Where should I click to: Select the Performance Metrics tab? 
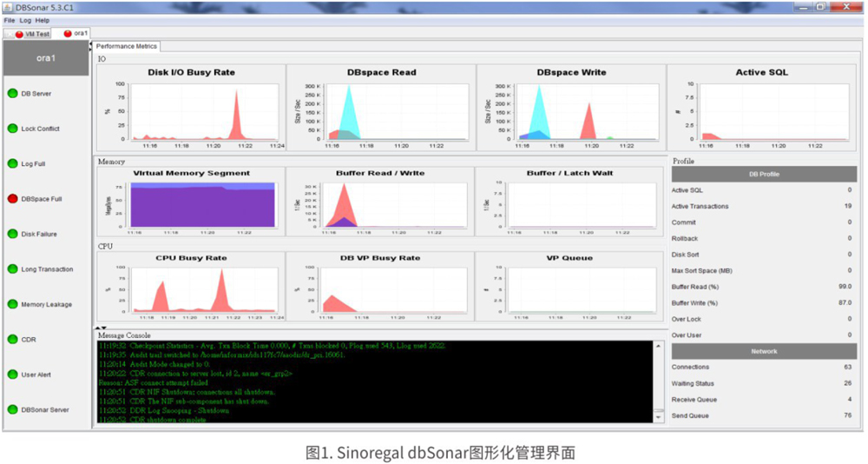pos(127,47)
